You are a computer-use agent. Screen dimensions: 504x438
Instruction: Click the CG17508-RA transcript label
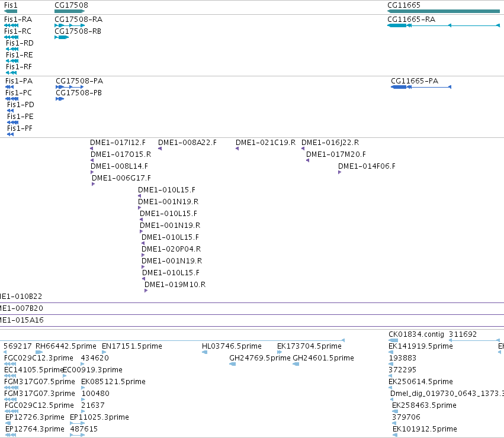pyautogui.click(x=78, y=20)
